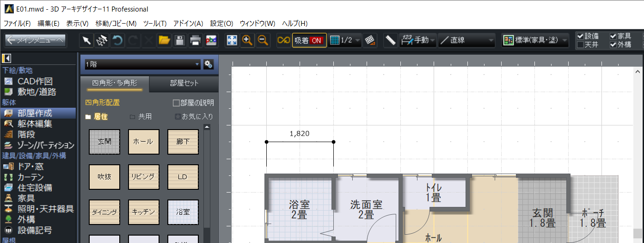Select the リビング room swatch
This screenshot has width=644, height=243.
coord(144,177)
